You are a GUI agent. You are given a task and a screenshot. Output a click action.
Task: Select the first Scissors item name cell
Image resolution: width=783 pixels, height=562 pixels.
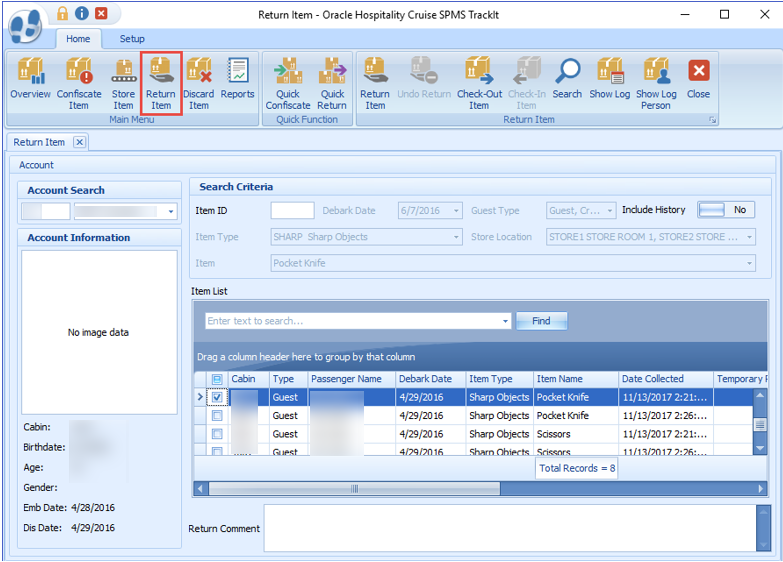coord(576,434)
